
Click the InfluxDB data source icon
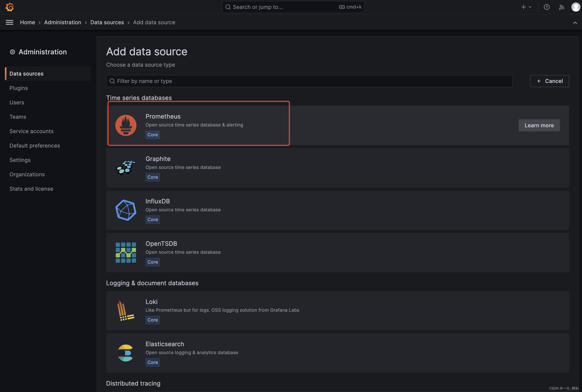(x=126, y=210)
